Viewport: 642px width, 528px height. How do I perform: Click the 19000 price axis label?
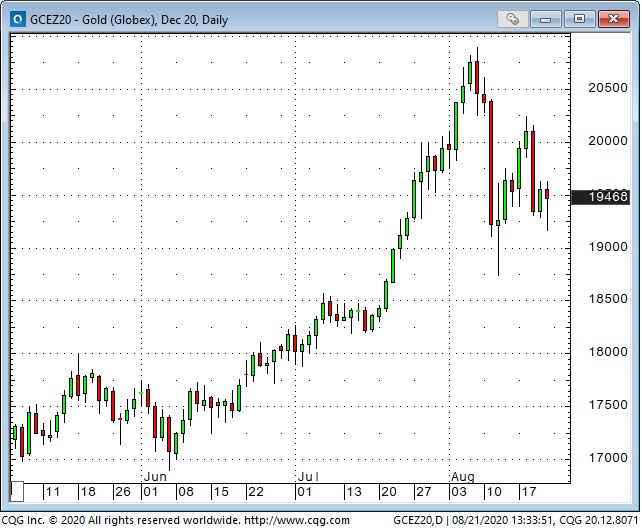tap(608, 247)
